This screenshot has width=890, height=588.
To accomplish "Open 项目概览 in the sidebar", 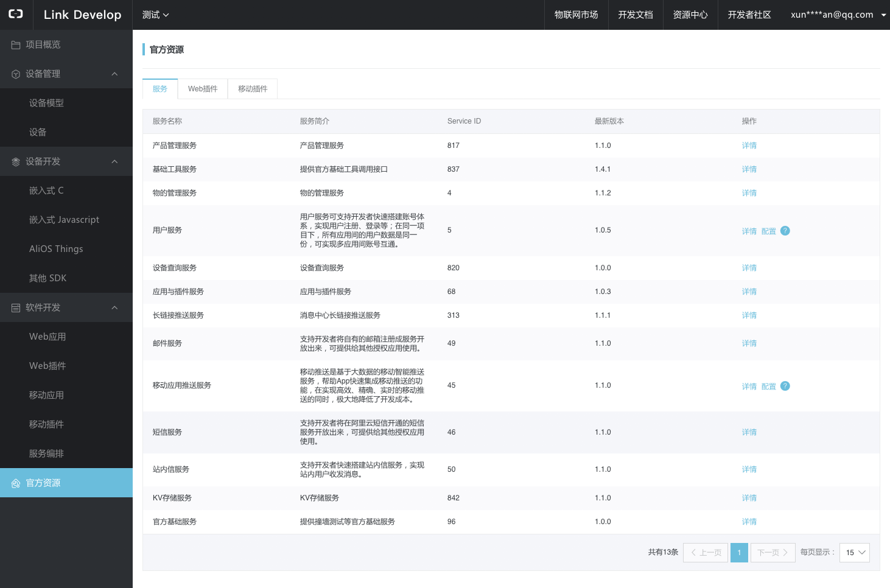I will (x=66, y=44).
